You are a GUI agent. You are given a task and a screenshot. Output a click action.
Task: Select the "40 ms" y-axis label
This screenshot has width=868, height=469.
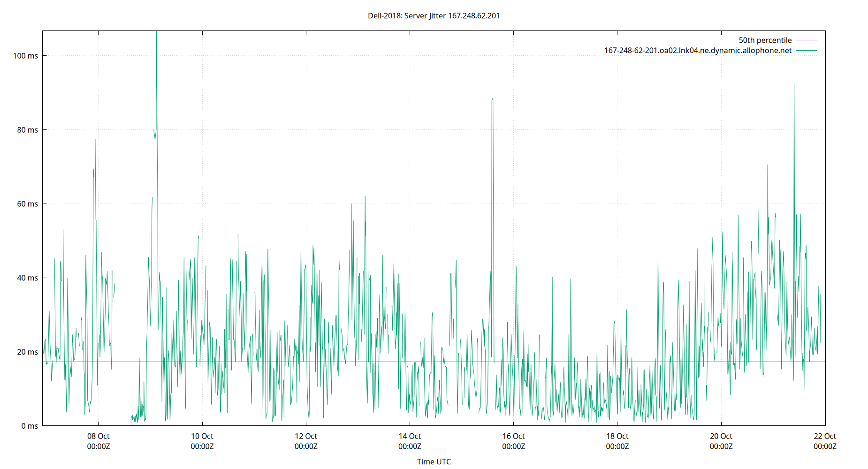click(x=28, y=278)
